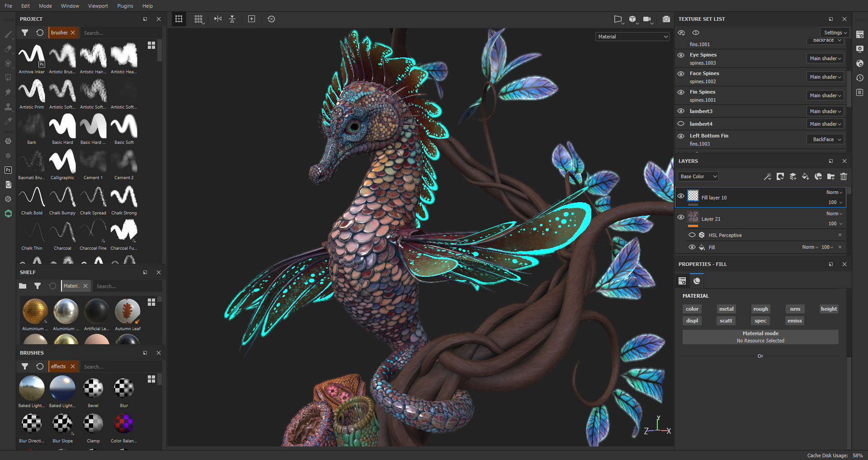Select the Paint brush tool in left toolbar

(8, 34)
